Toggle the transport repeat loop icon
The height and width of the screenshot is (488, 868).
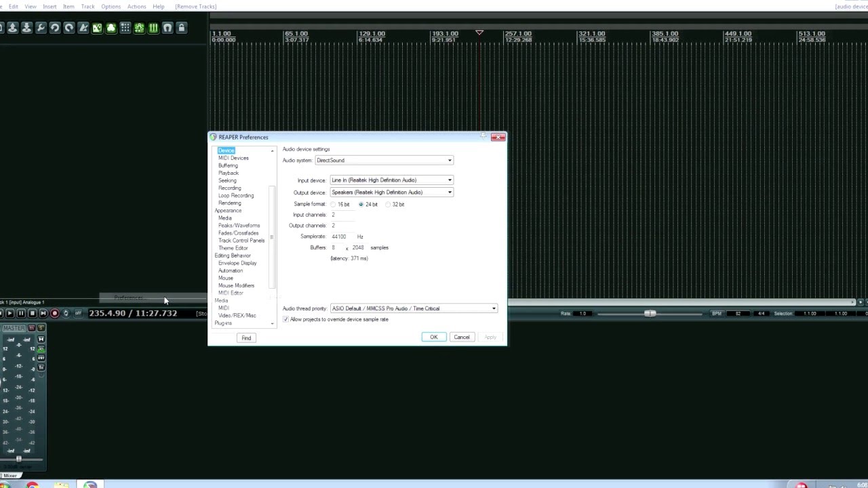(x=66, y=313)
